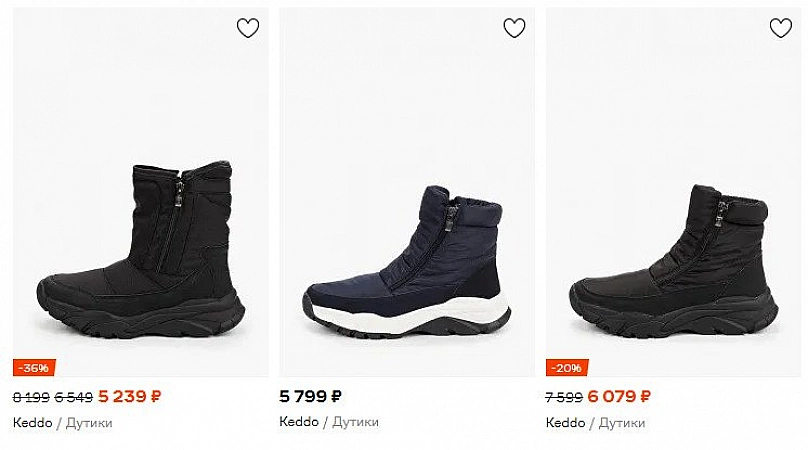
Task: Click the crossed-out 6 549 price
Action: pyautogui.click(x=73, y=397)
